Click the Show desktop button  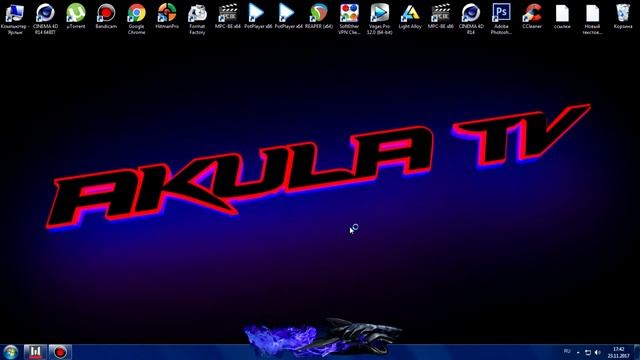tap(637, 352)
